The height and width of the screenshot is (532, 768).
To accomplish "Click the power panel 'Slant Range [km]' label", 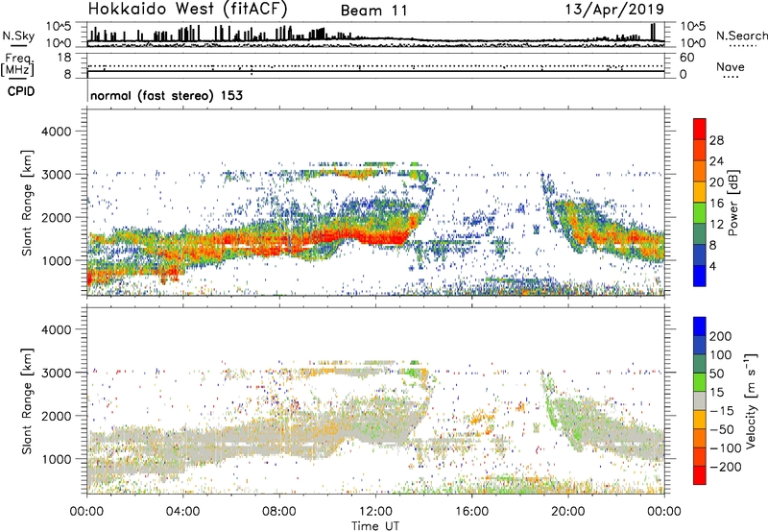I will (x=27, y=203).
